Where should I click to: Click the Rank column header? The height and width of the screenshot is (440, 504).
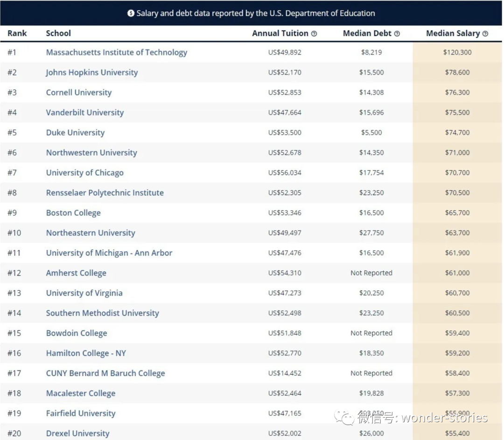(x=17, y=34)
